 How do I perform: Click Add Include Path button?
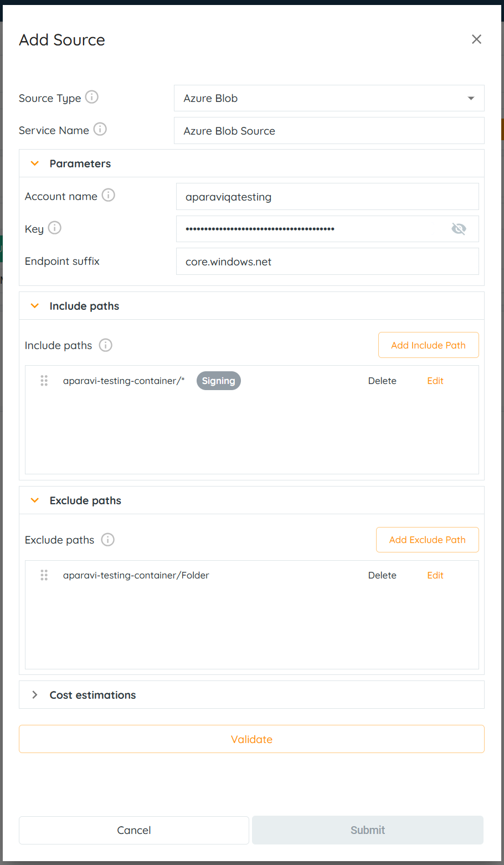pos(428,345)
